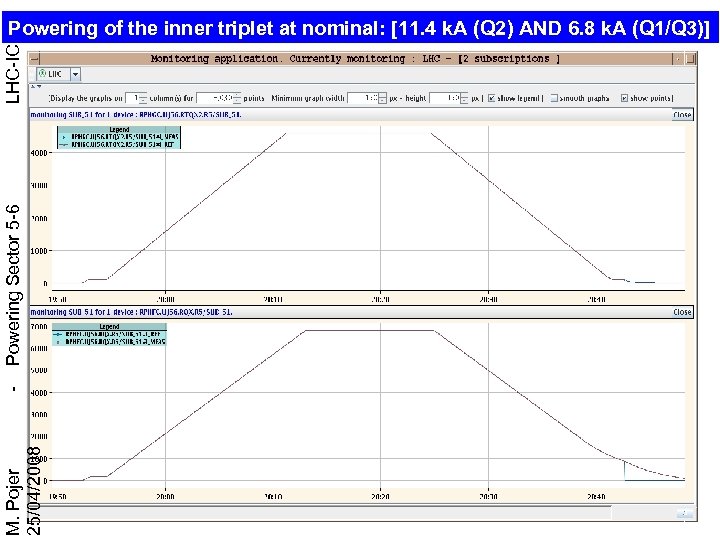The width and height of the screenshot is (720, 540).
Task: Close the RQX monitoring graph
Action: 682,312
